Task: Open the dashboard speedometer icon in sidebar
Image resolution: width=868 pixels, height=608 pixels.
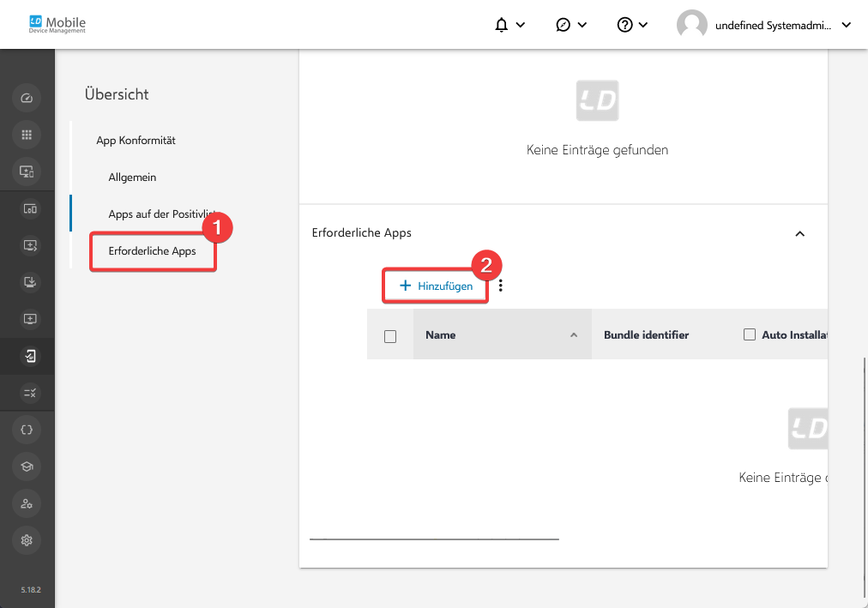Action: [27, 99]
